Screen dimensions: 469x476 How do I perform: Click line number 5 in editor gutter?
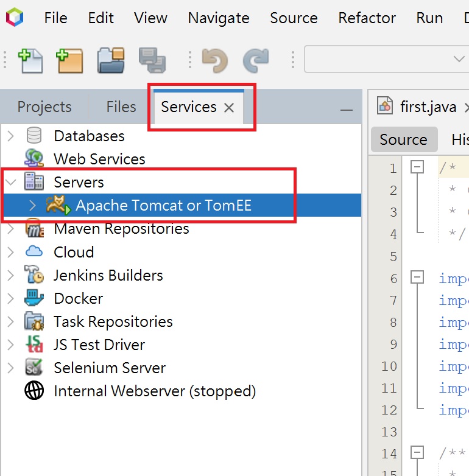click(393, 256)
